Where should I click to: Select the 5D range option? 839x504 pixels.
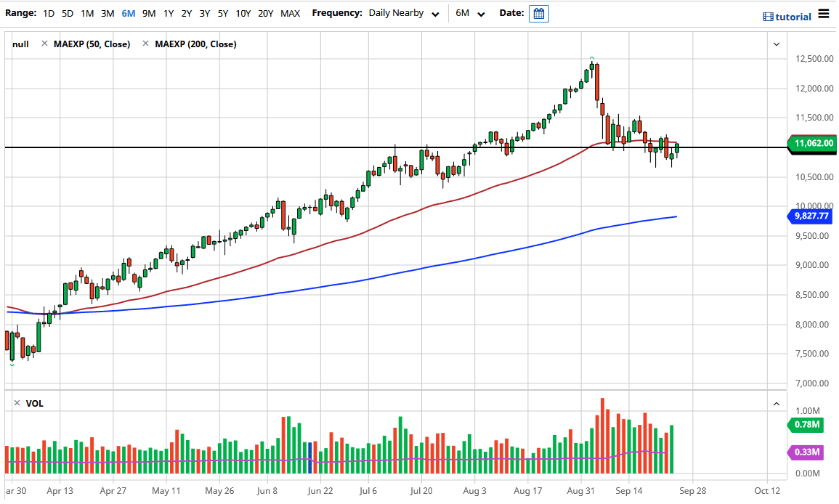(x=68, y=12)
